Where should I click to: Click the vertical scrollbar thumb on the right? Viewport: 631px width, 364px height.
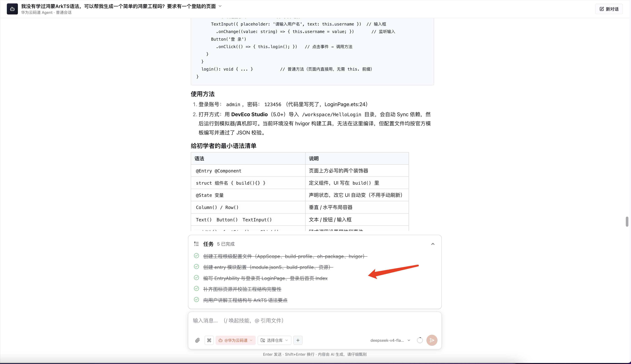[x=627, y=221]
